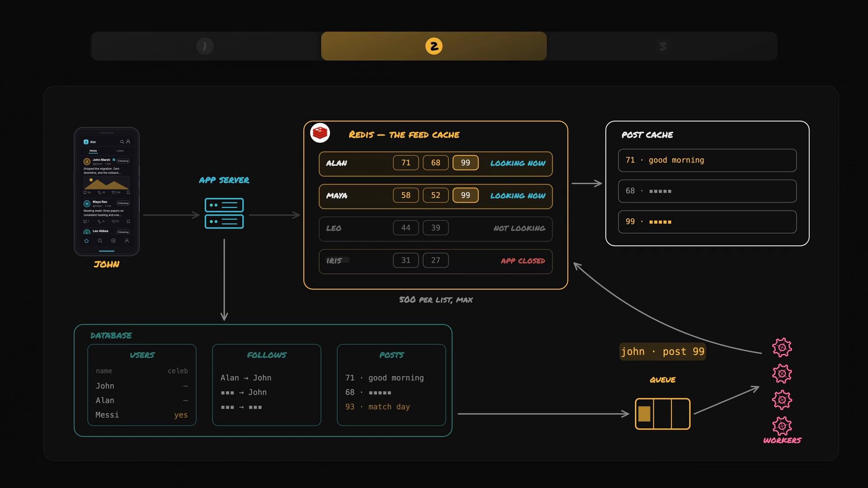The image size is (868, 488).
Task: Tap the new post plus icon in the bottom nav
Action: 113,241
